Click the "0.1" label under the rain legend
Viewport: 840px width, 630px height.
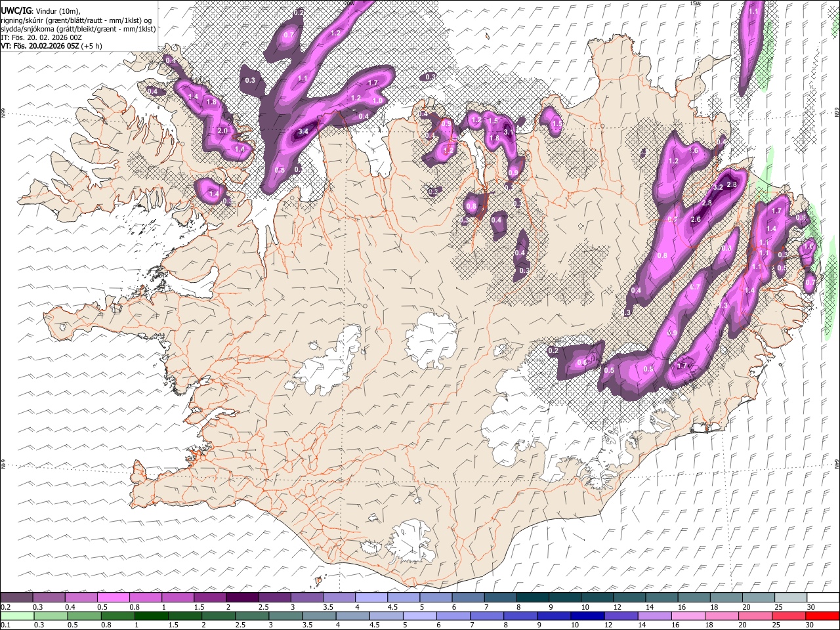tap(7, 625)
